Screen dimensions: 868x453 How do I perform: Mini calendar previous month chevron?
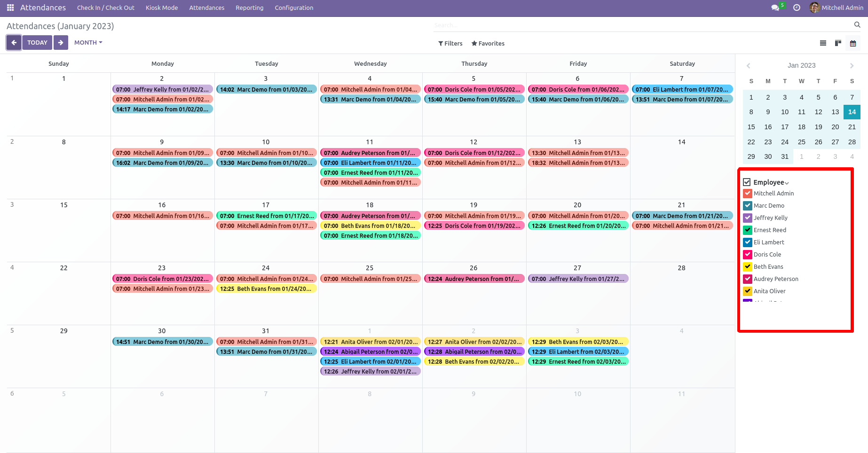coord(749,66)
